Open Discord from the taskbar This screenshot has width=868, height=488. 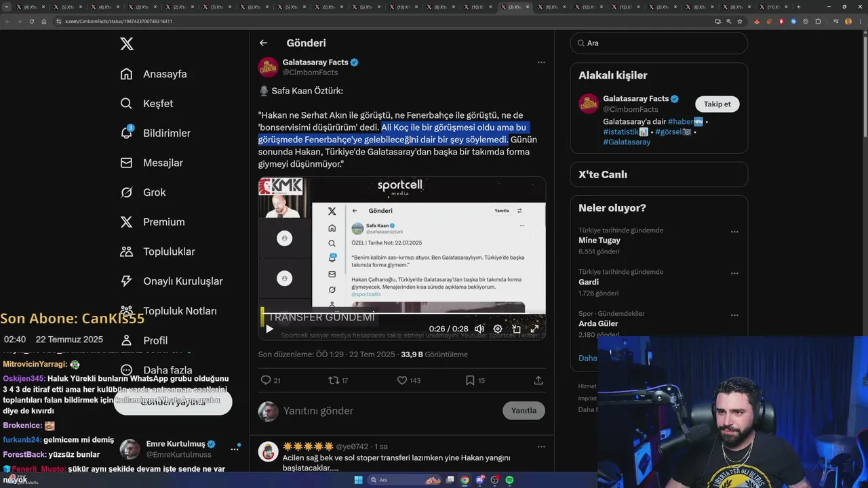[x=479, y=480]
